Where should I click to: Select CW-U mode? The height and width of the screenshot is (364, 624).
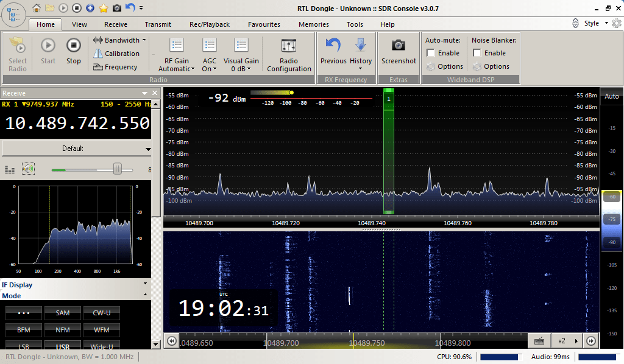click(102, 313)
